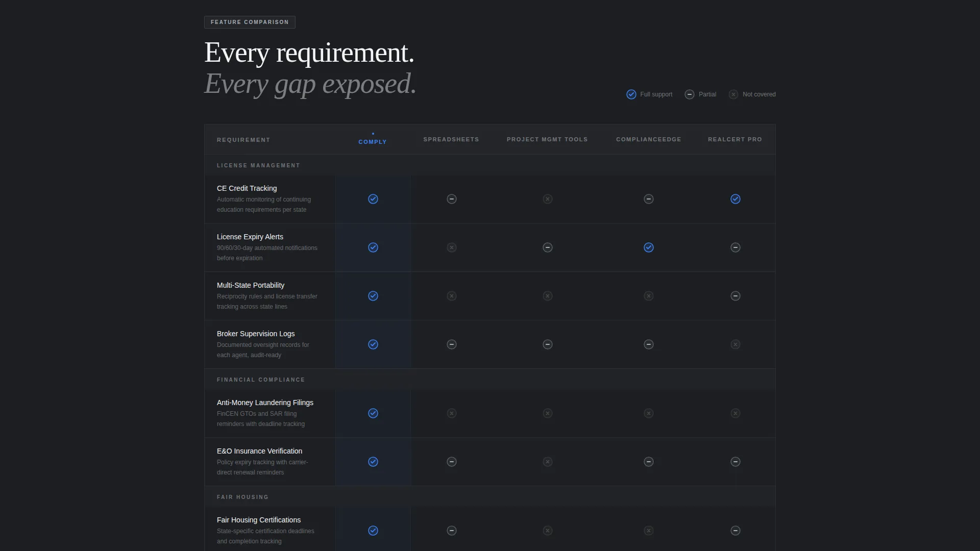
Task: Click the 'Every requirement.' headline
Action: (x=309, y=53)
